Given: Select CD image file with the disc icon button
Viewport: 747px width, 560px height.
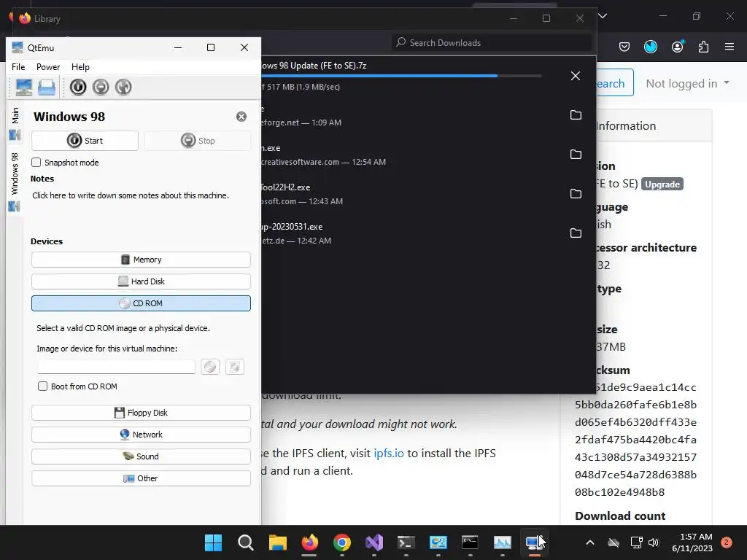Looking at the screenshot, I should click(x=210, y=367).
